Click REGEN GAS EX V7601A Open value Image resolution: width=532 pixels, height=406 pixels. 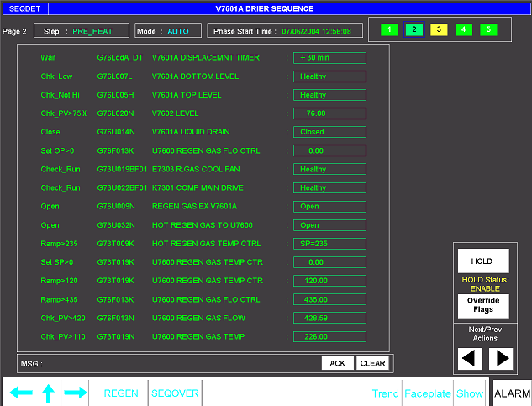[x=329, y=207]
